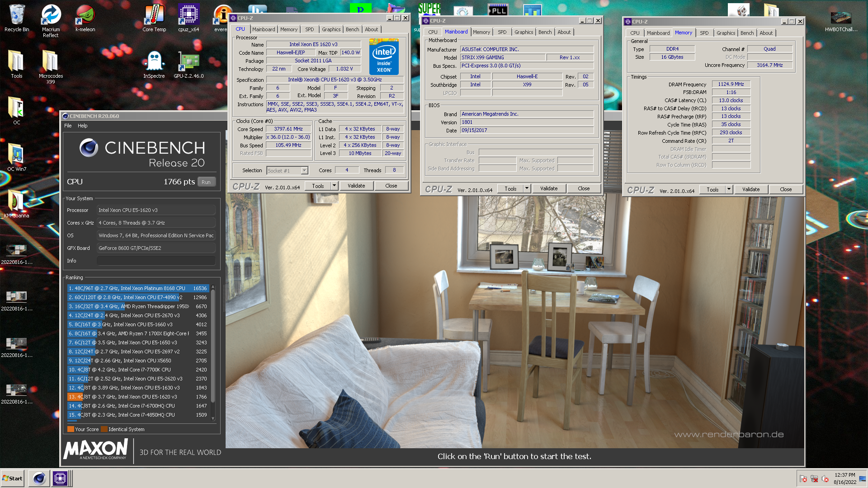The image size is (868, 488).
Task: Click the network tray icon
Action: (x=814, y=479)
